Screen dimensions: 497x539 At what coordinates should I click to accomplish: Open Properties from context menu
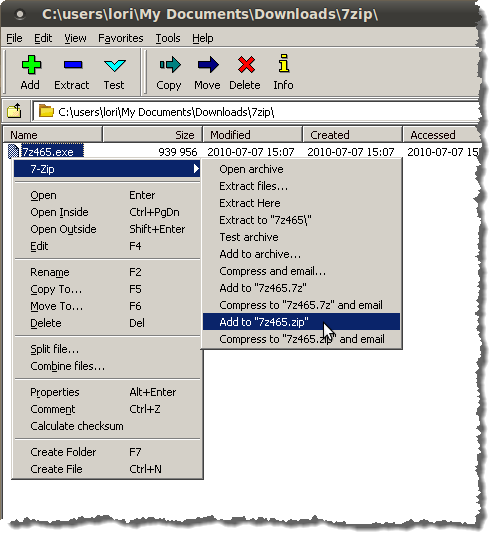107,392
